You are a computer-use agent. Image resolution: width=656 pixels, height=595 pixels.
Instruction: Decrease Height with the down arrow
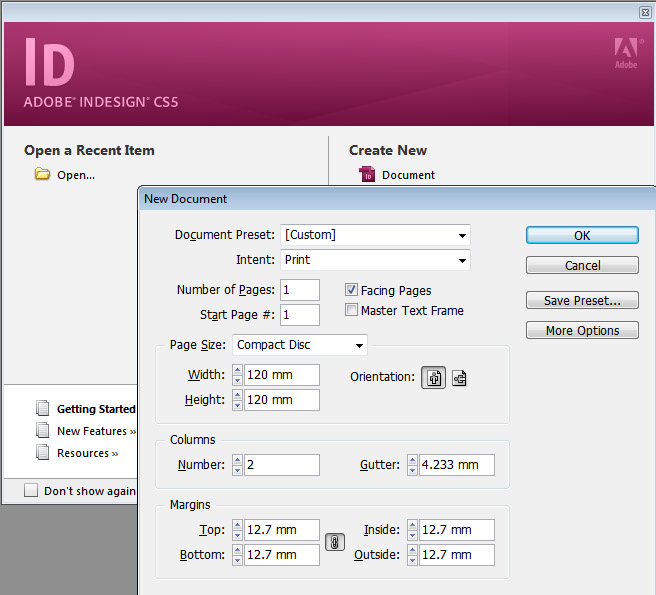click(x=237, y=405)
